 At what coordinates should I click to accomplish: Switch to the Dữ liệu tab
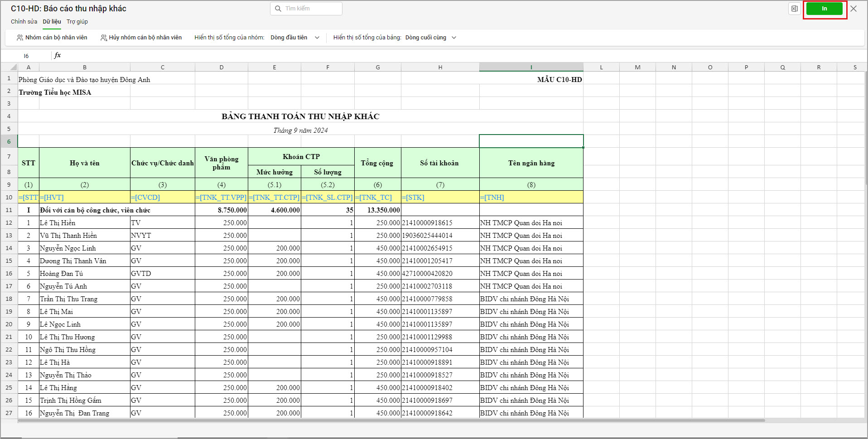(52, 22)
